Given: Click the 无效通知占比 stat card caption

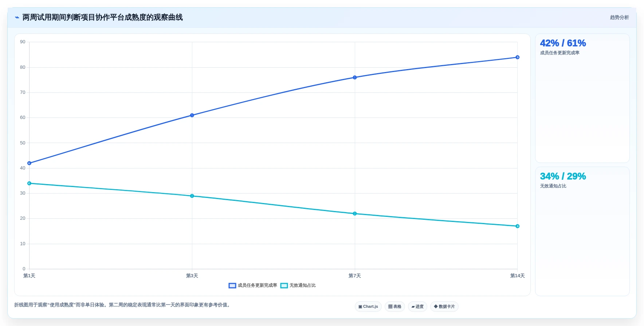Looking at the screenshot, I should 553,186.
